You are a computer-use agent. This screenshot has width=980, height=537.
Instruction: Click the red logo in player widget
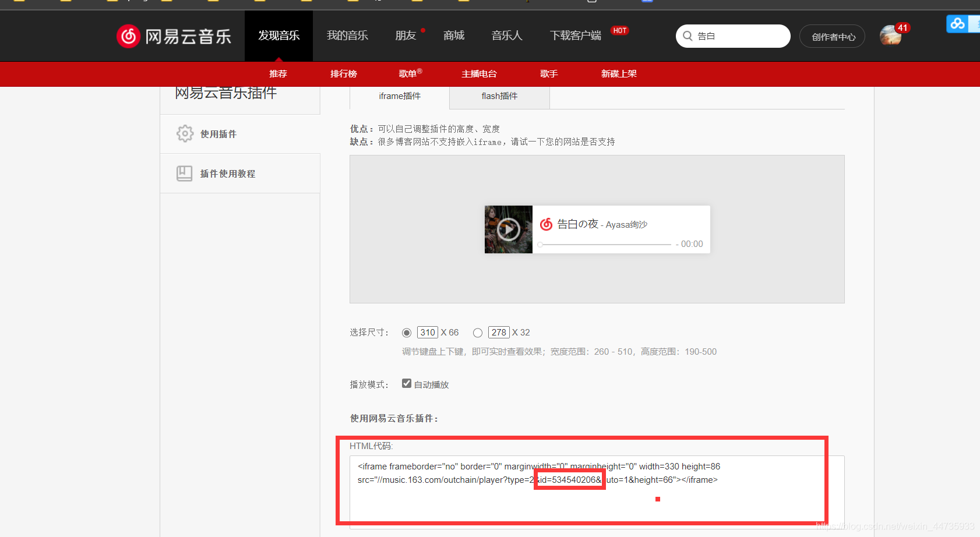[546, 224]
